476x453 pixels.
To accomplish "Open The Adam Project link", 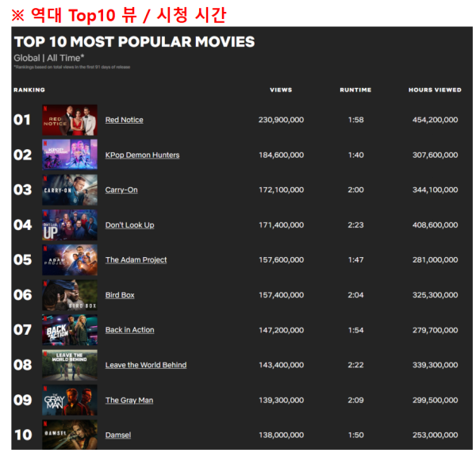I will pos(136,260).
